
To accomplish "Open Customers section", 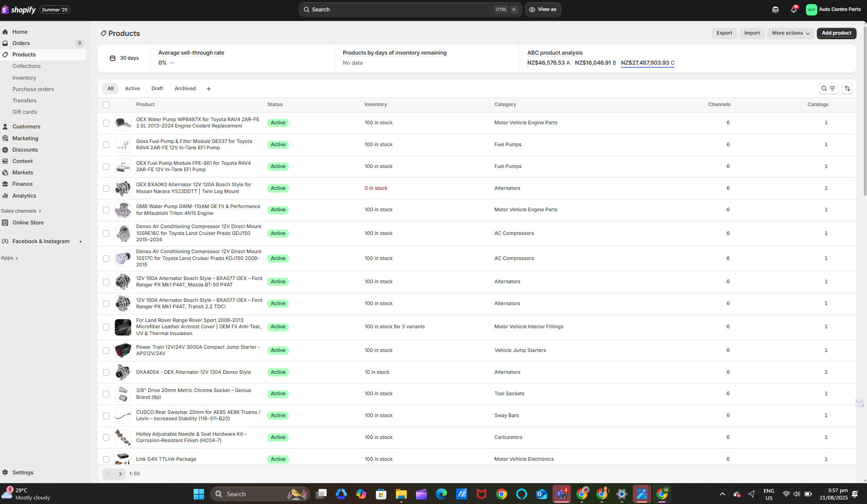I will 26,127.
